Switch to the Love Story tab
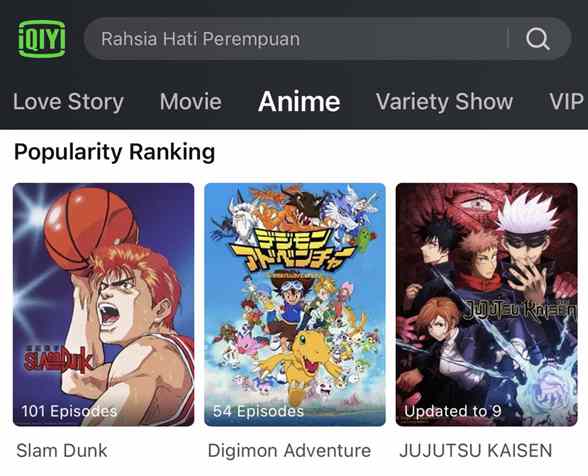 (68, 102)
